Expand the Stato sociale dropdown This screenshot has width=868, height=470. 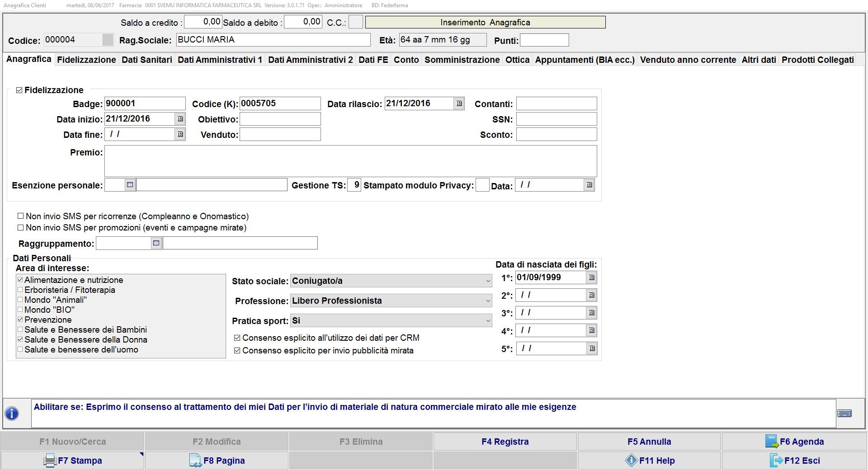point(488,281)
